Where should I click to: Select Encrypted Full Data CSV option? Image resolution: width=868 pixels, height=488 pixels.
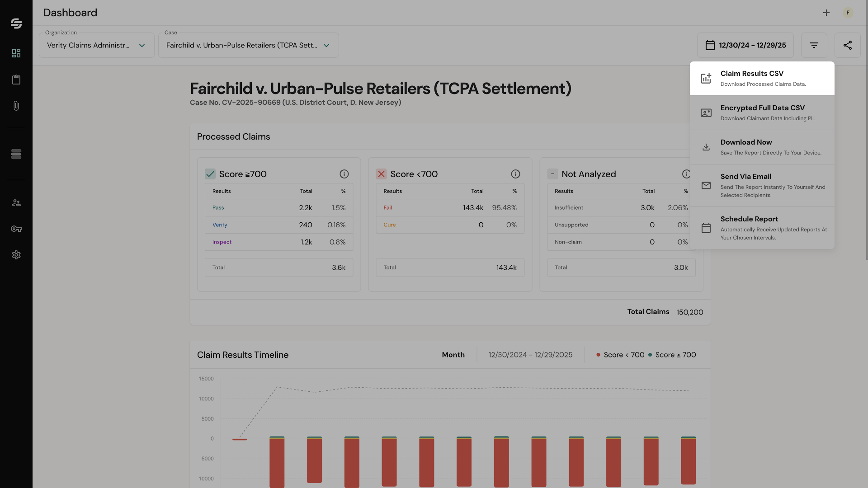[762, 113]
